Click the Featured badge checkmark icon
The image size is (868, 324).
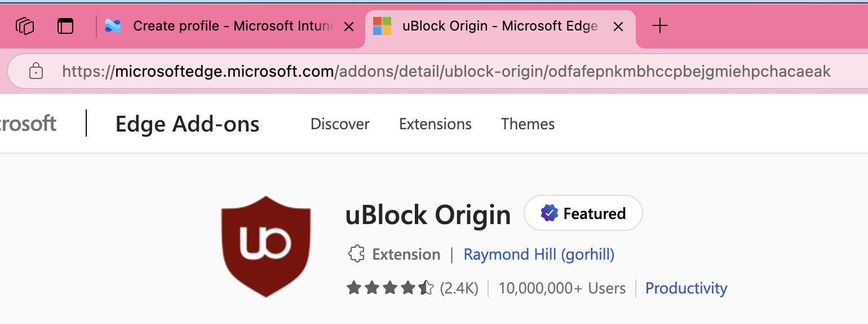tap(549, 213)
